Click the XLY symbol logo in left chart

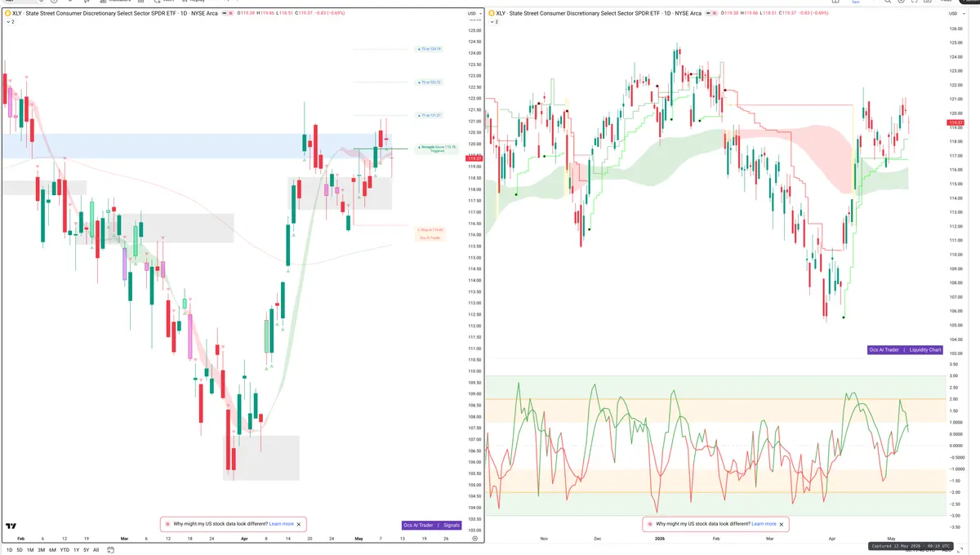coord(8,14)
